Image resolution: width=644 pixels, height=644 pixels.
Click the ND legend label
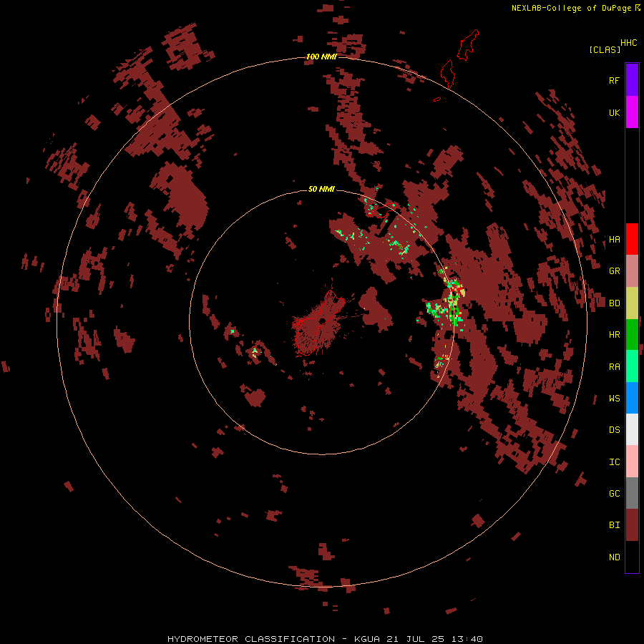[614, 557]
